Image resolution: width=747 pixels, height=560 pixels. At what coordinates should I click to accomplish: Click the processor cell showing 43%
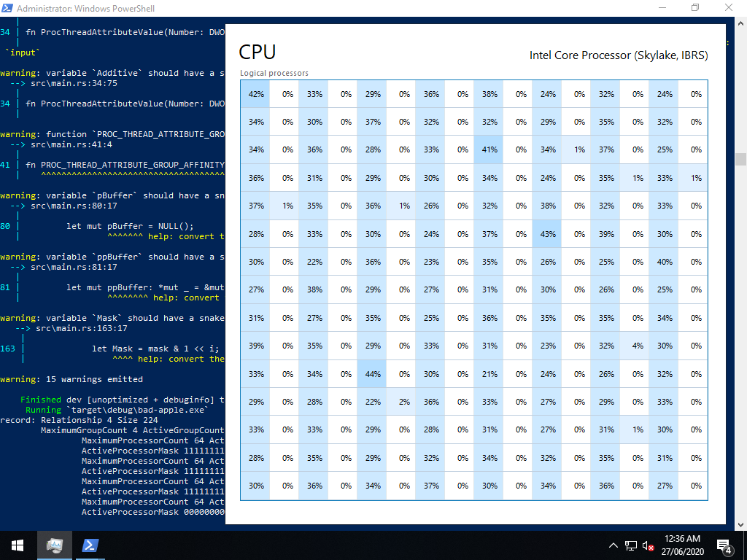548,234
